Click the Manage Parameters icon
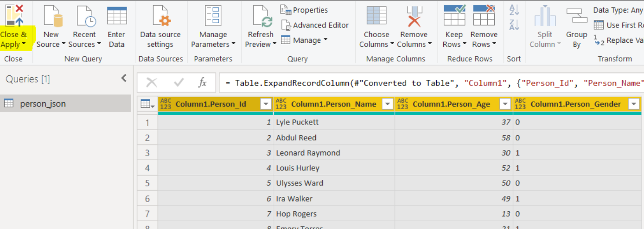 click(213, 16)
